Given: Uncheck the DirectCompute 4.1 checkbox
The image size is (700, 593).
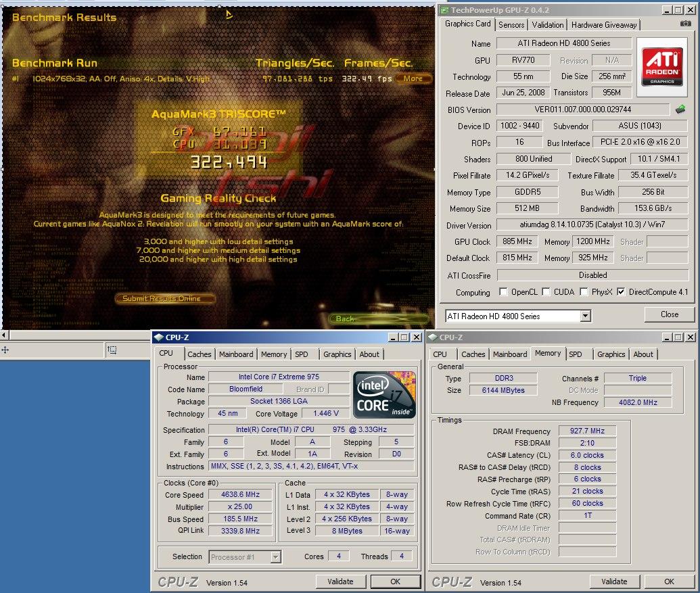Looking at the screenshot, I should 621,292.
